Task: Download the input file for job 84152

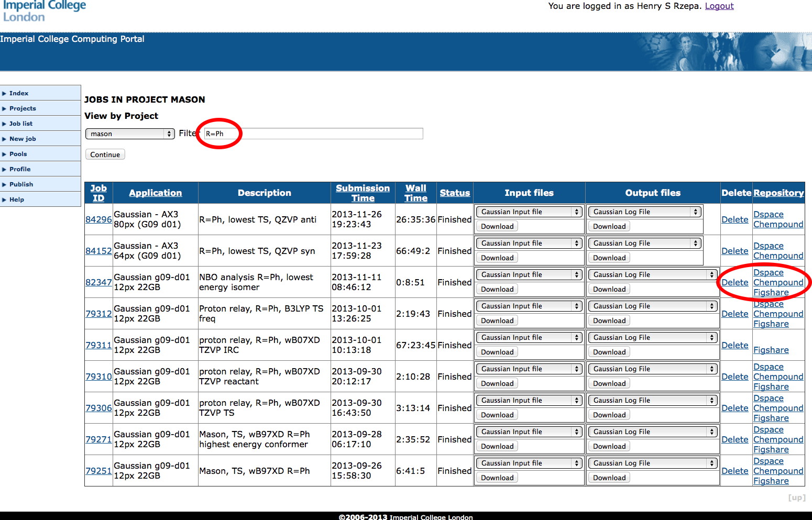Action: pyautogui.click(x=497, y=258)
